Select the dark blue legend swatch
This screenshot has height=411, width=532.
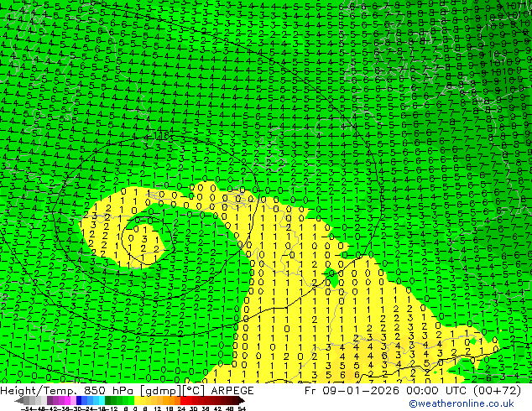click(x=79, y=401)
